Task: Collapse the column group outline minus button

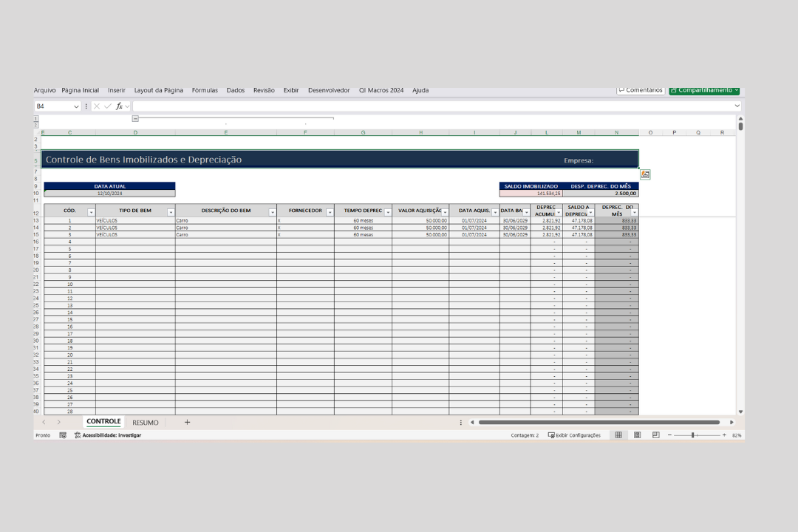Action: click(x=135, y=118)
